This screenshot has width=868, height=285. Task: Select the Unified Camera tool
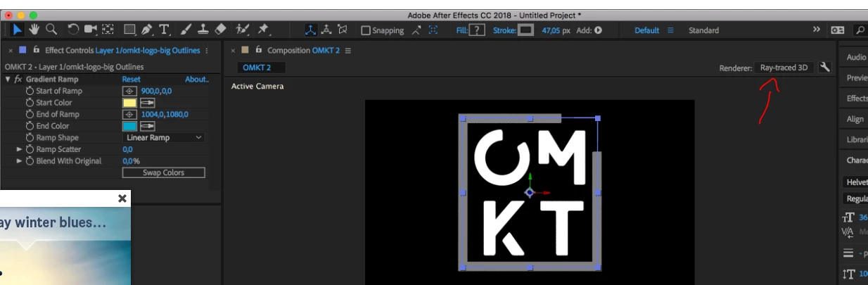tap(91, 30)
